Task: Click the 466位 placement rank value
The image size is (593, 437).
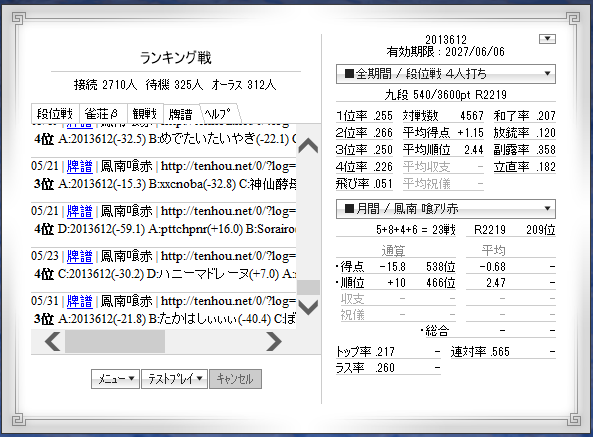Action: click(x=441, y=283)
